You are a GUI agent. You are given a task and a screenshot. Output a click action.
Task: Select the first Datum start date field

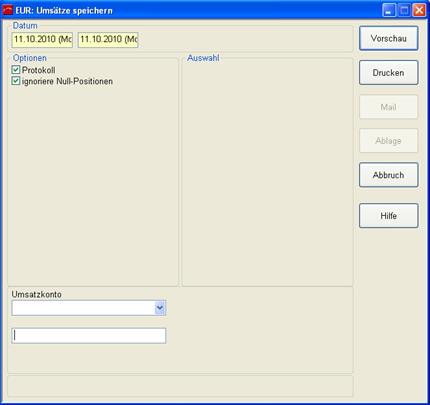pos(42,40)
